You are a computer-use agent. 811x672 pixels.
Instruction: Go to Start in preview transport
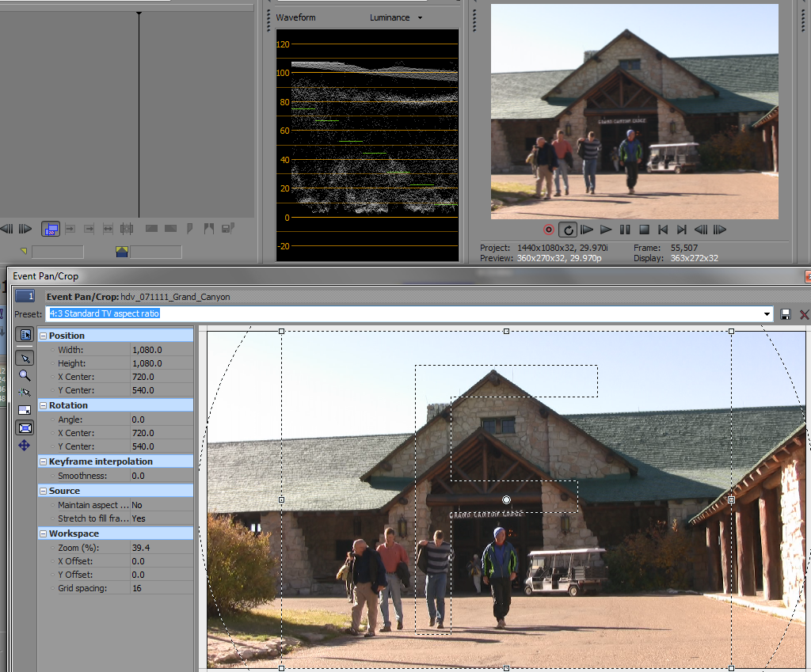pyautogui.click(x=663, y=230)
